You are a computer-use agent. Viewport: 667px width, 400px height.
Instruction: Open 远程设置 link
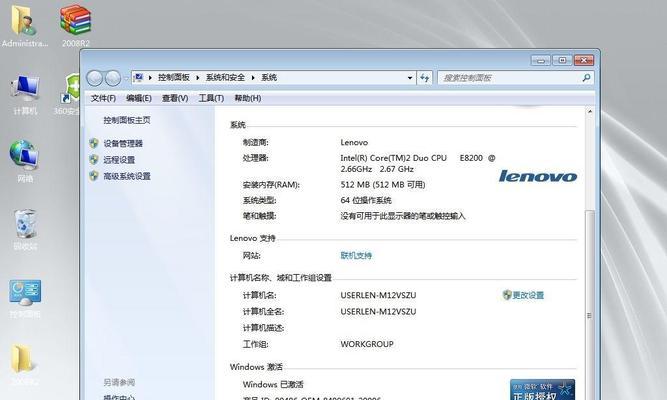point(120,160)
